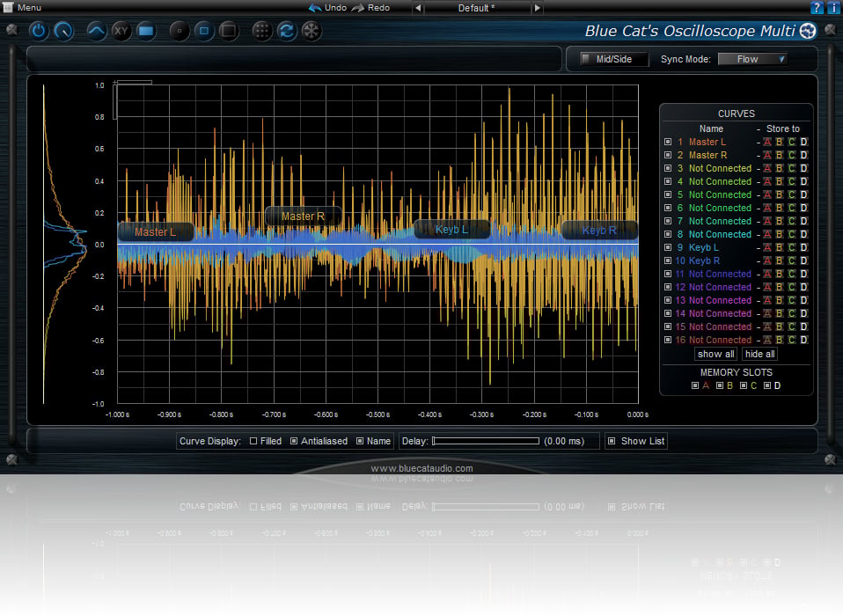Toggle the Name display checkbox

pos(360,441)
